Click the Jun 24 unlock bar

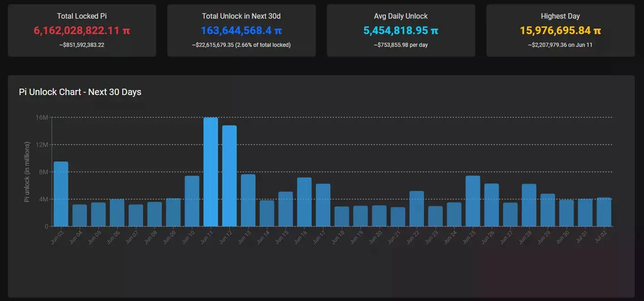coord(454,215)
